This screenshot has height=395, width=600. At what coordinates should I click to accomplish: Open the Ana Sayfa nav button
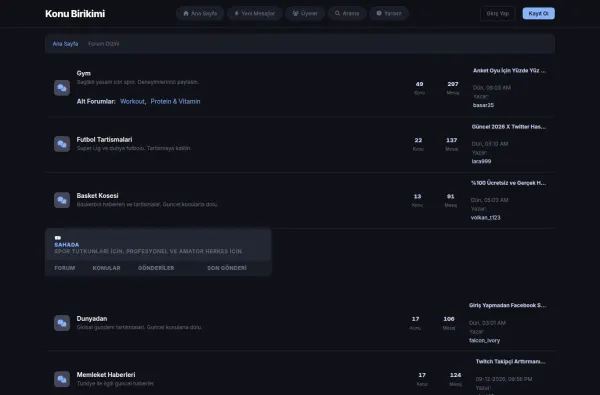[200, 13]
